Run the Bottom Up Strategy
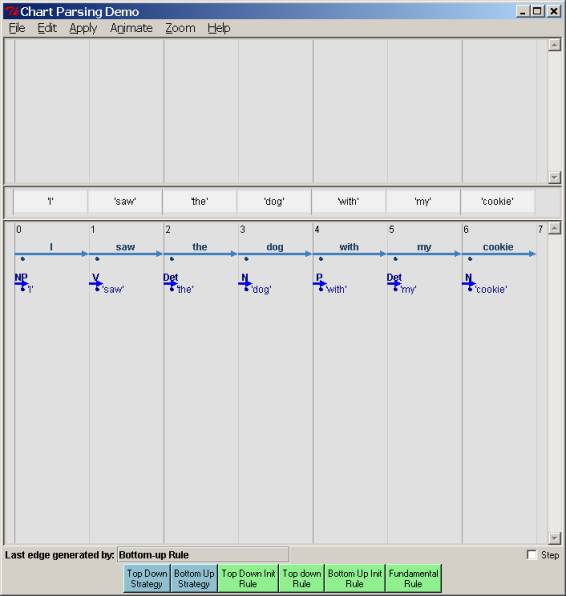Screen dimensions: 566x596 pos(194,579)
